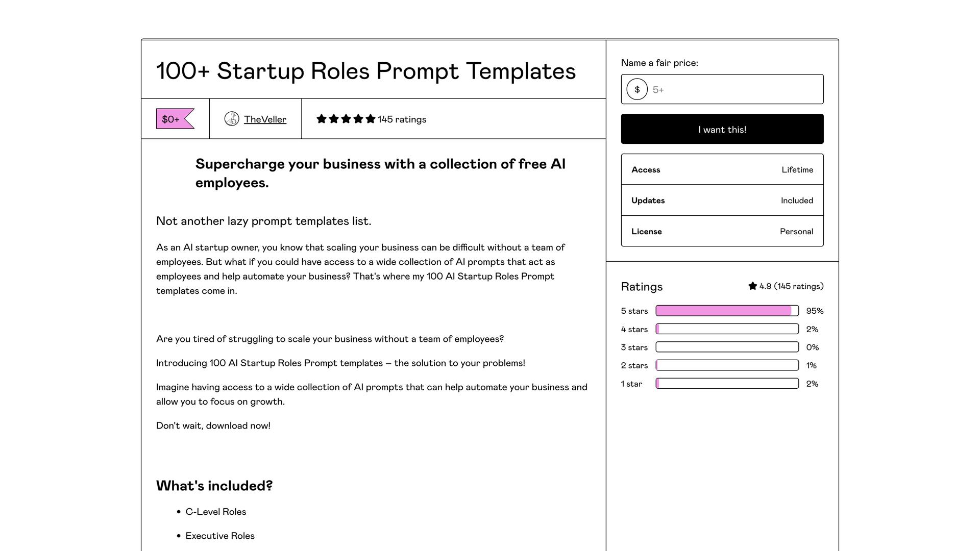The height and width of the screenshot is (551, 980).
Task: Select the Access Lifetime row
Action: [x=722, y=169]
